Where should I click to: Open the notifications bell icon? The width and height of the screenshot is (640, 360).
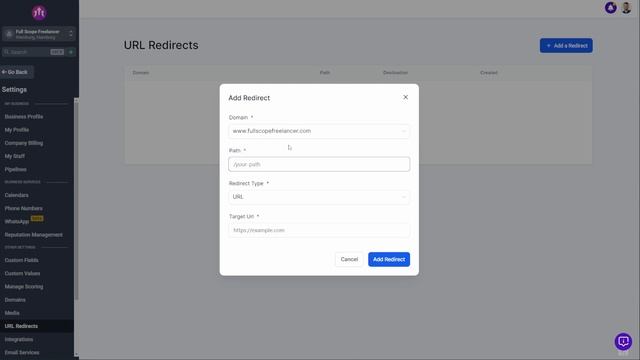(611, 8)
